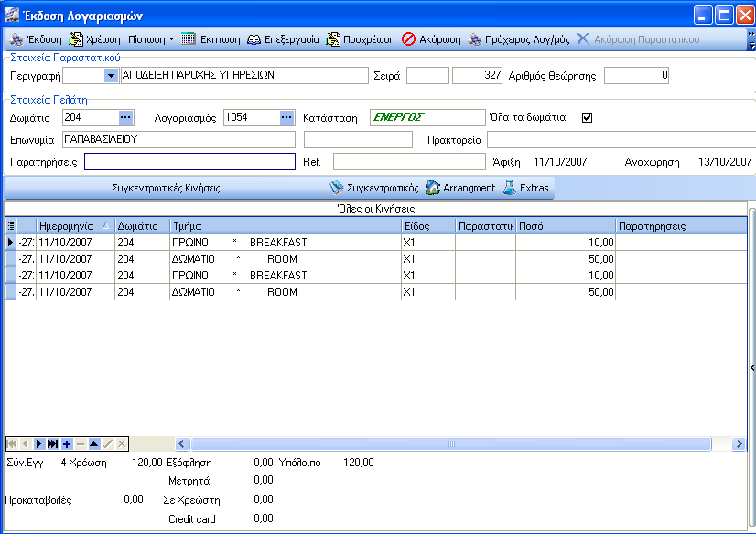756x534 pixels.
Task: Open the grid column chooser icon
Action: (x=11, y=225)
